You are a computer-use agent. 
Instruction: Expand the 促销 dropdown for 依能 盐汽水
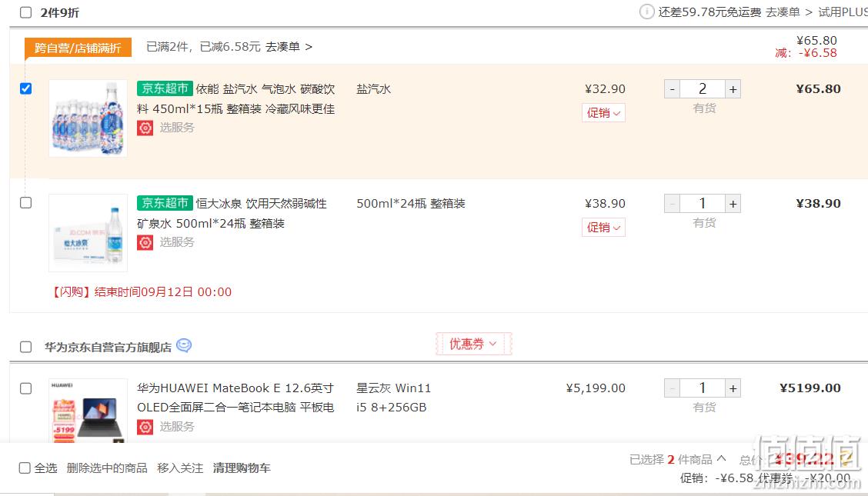pyautogui.click(x=603, y=113)
